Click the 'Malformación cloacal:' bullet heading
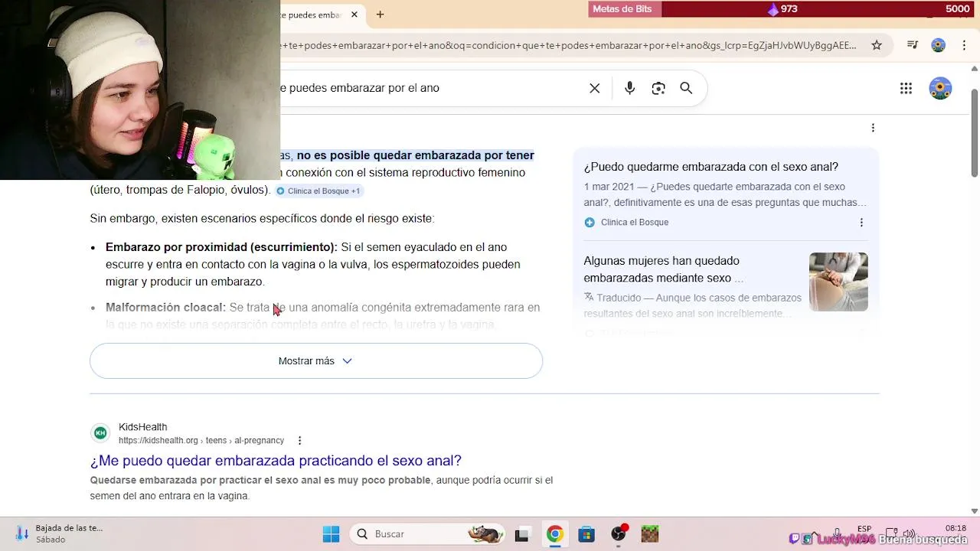 166,308
